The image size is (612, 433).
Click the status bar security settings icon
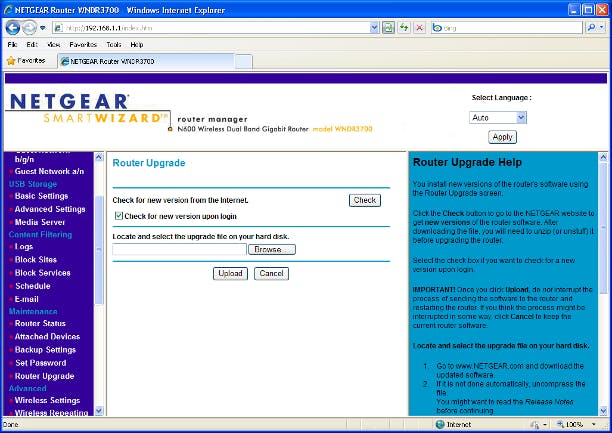pos(535,424)
